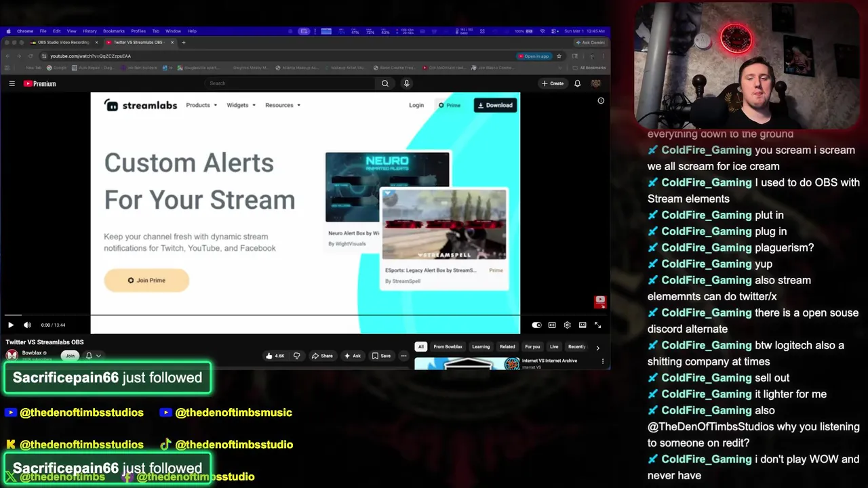The width and height of the screenshot is (868, 488).
Task: Expand Streamlabs Products dropdown
Action: pyautogui.click(x=201, y=105)
